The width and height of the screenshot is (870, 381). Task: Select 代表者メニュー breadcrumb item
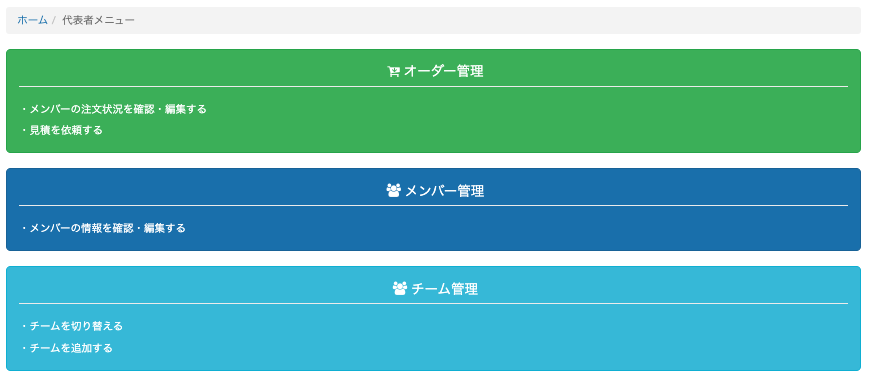coord(98,21)
